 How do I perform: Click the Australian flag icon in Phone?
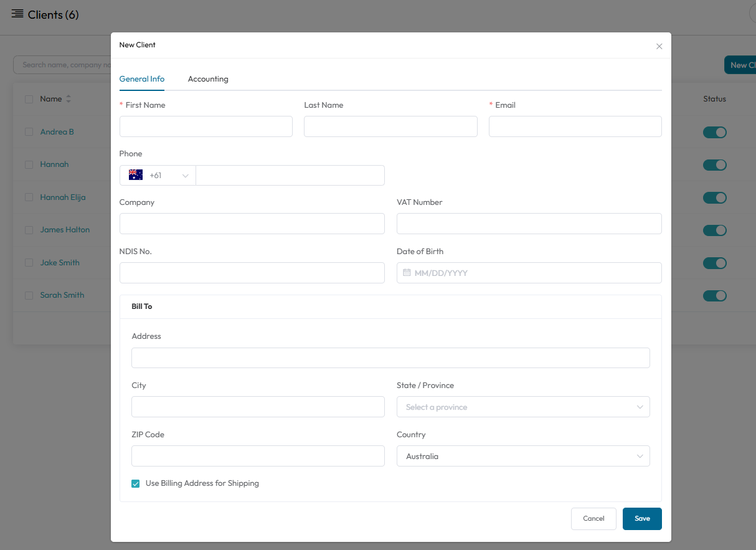pyautogui.click(x=136, y=175)
